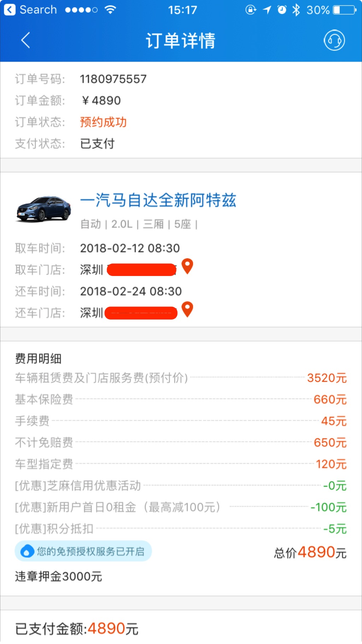Image resolution: width=362 pixels, height=644 pixels.
Task: Tap the 违章押金3000元 deposit text
Action: pos(59,576)
